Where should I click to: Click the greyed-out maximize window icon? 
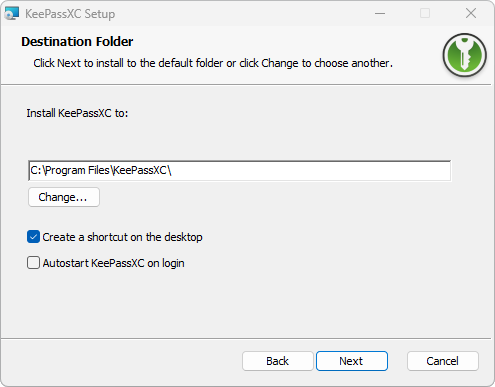pos(425,14)
